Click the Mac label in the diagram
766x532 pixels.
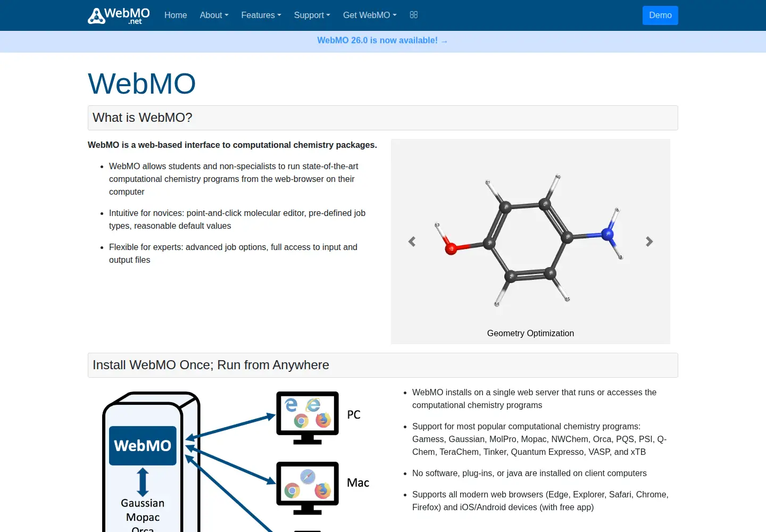358,483
